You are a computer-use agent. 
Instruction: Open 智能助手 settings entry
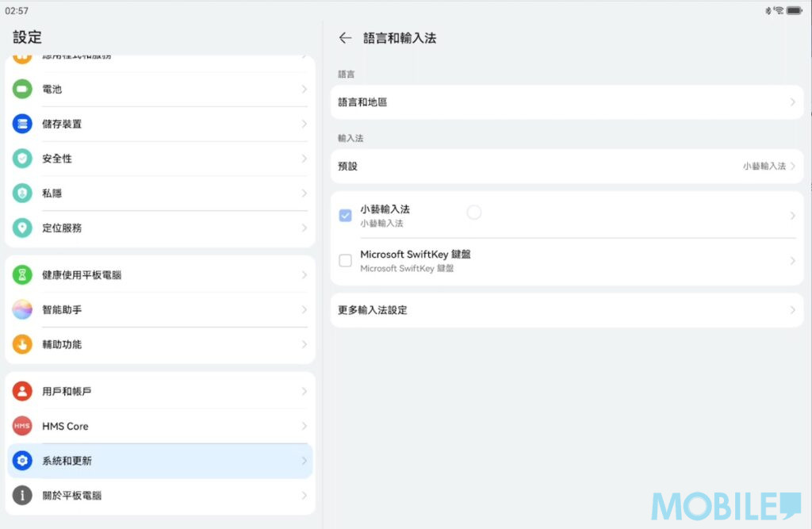coord(159,310)
